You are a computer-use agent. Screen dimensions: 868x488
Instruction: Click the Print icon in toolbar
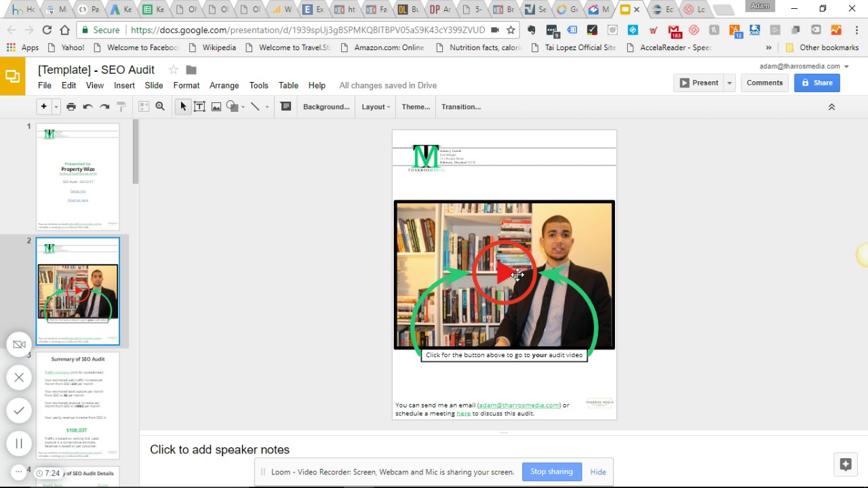[x=71, y=106]
